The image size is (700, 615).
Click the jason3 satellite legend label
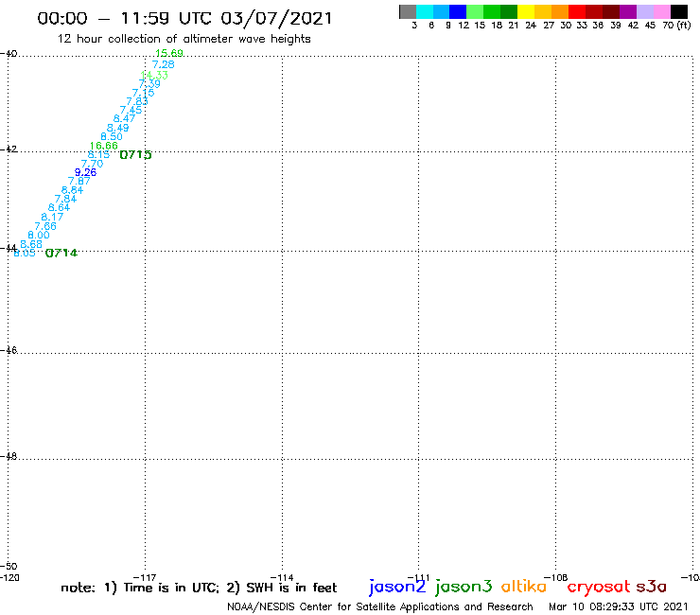pyautogui.click(x=464, y=587)
